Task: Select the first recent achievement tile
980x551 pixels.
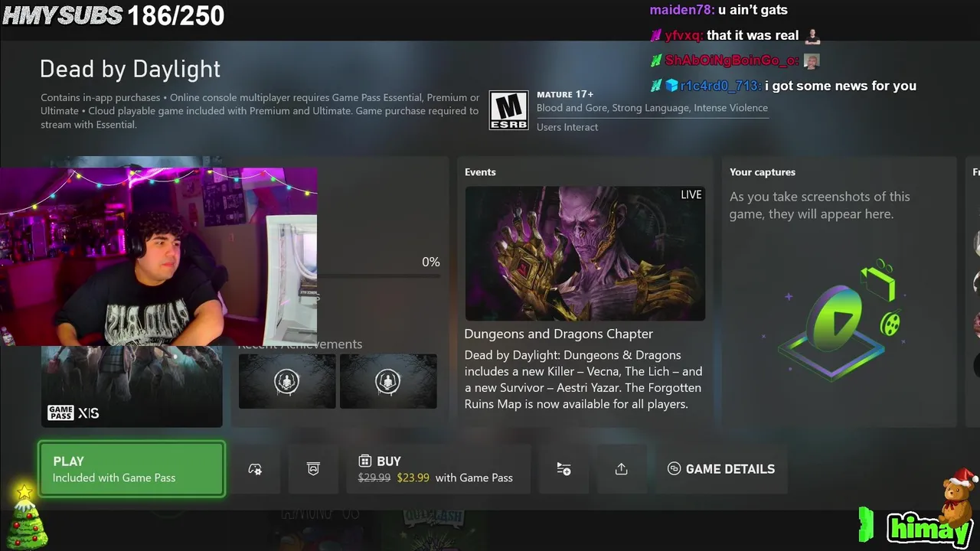Action: tap(287, 381)
